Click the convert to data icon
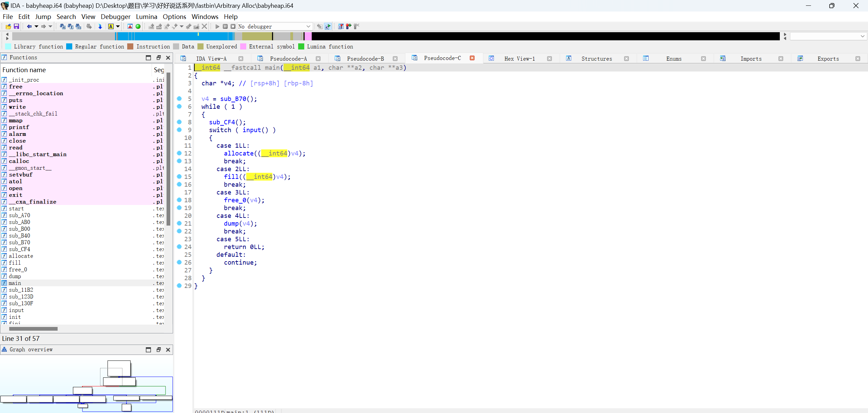 (159, 26)
